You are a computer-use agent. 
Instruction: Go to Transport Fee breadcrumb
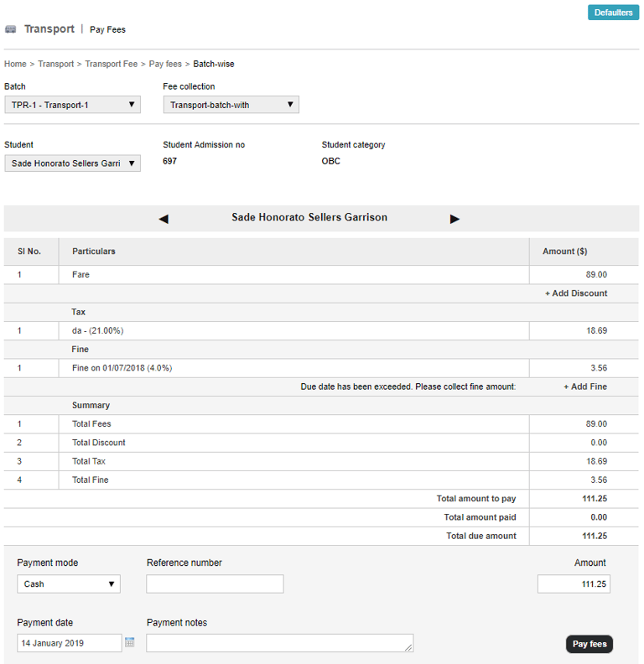[111, 64]
